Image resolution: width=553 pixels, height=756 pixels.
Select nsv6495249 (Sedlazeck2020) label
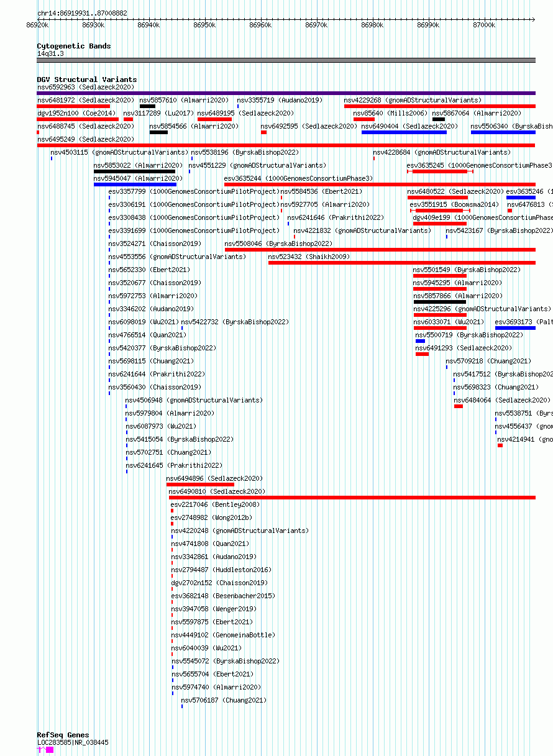[x=86, y=139]
